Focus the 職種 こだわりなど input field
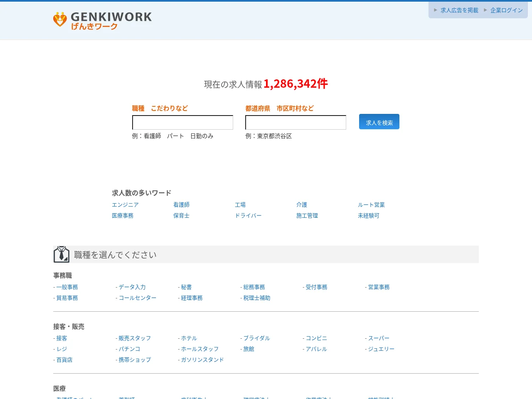532x399 pixels. (182, 123)
